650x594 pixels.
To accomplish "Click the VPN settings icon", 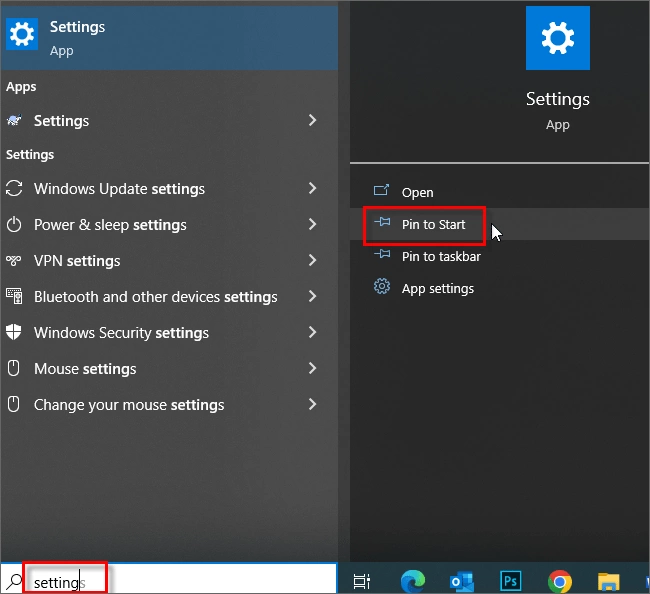I will coord(14,260).
